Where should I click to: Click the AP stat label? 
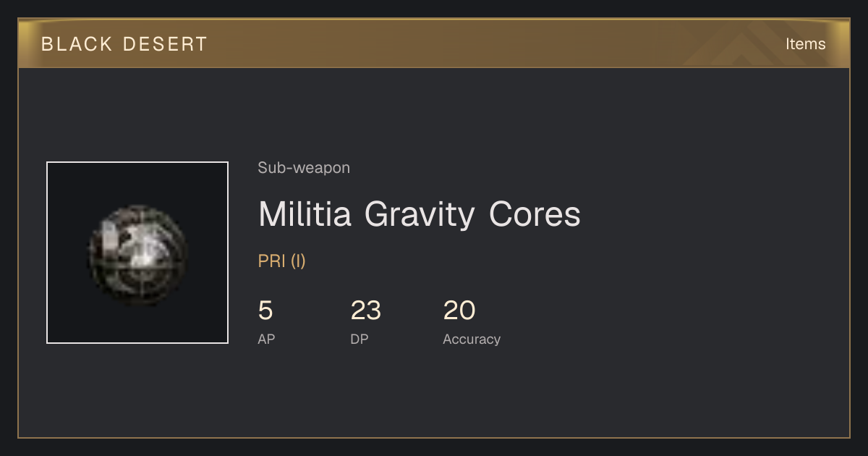pyautogui.click(x=266, y=339)
